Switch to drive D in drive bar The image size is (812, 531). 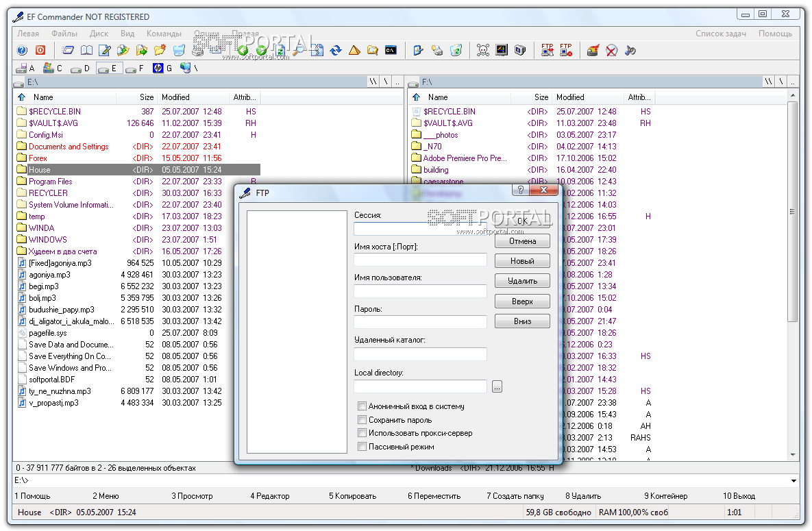(80, 68)
